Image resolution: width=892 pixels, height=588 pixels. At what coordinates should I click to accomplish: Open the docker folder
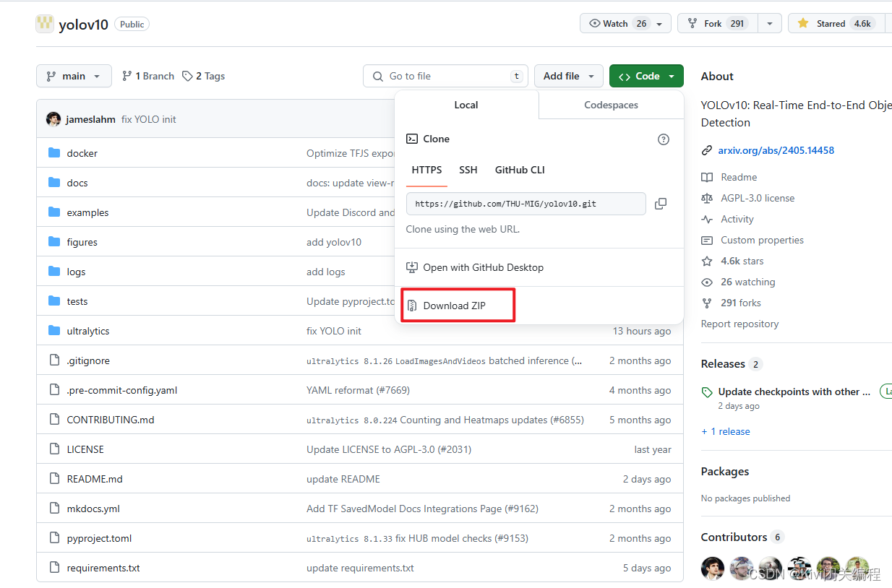(x=82, y=153)
